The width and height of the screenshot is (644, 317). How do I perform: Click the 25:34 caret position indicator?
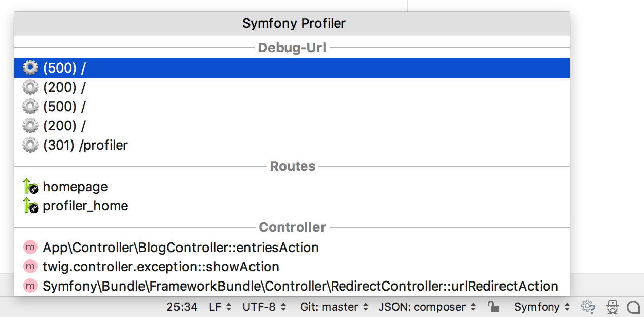[x=176, y=307]
